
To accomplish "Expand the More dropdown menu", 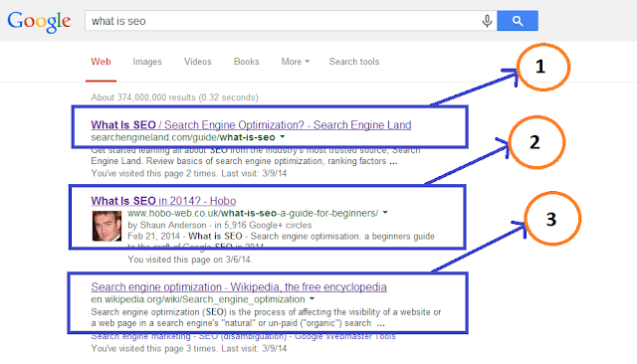I will (x=296, y=62).
